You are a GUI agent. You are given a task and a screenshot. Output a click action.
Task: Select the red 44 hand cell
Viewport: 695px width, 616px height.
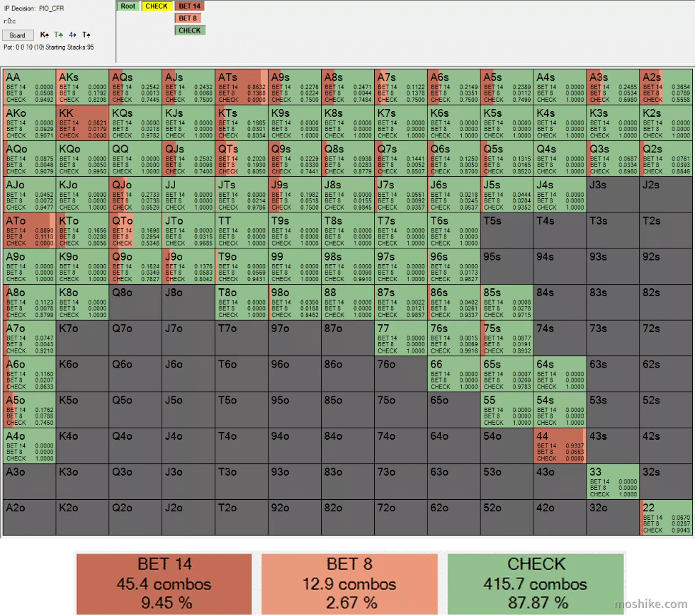(x=560, y=445)
